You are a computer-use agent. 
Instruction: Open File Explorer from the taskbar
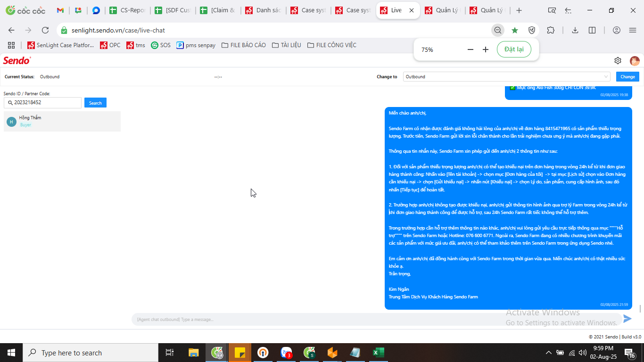[193, 353]
